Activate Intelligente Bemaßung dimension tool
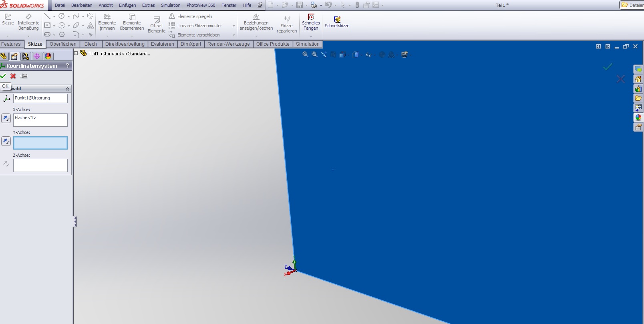This screenshot has width=644, height=324. (28, 22)
